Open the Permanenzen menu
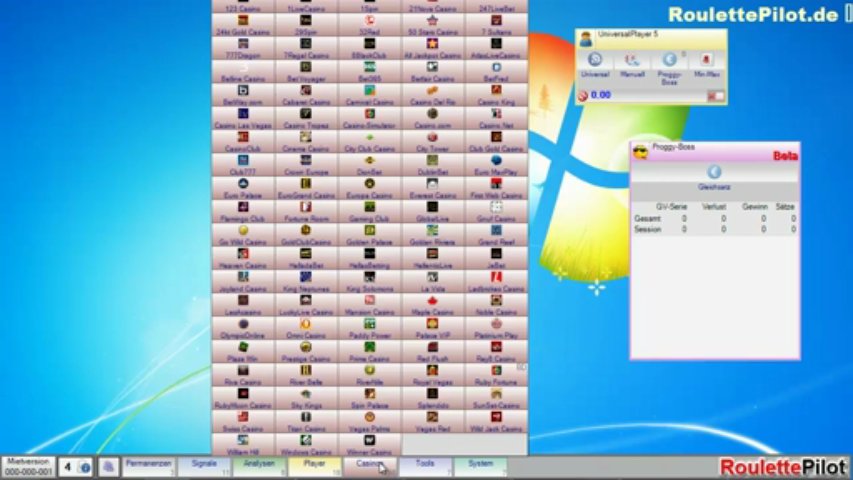The image size is (853, 480). (x=148, y=466)
